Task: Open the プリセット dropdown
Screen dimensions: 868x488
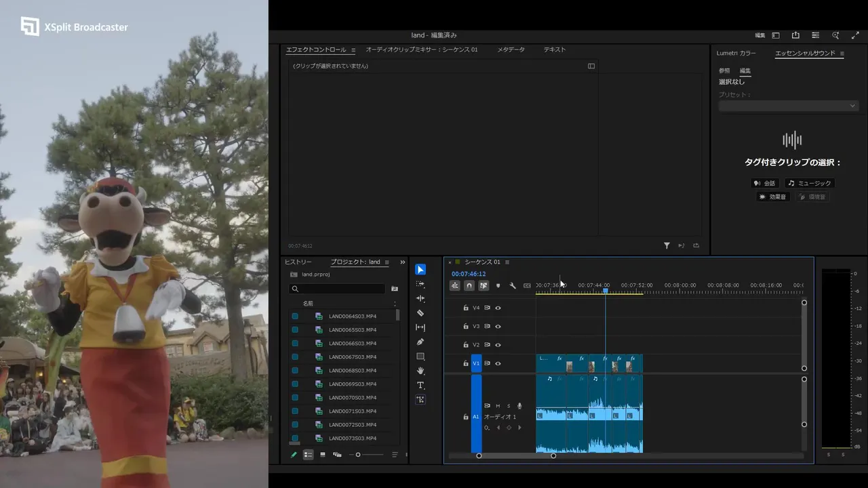Action: tap(789, 106)
